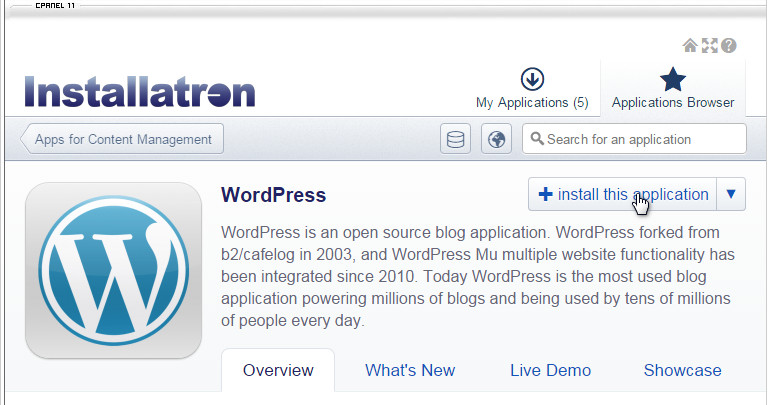Click the WordPress application title
This screenshot has height=405, width=768.
pyautogui.click(x=273, y=195)
